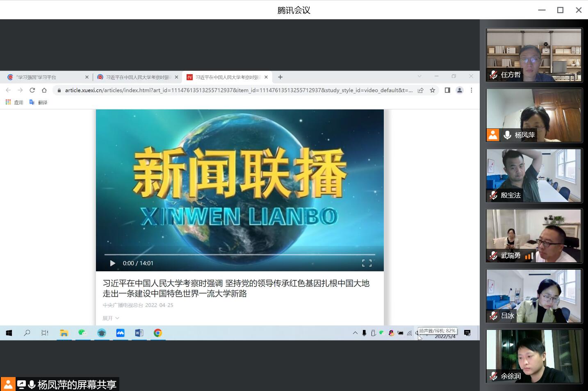The image size is (588, 391).
Task: Switch to the "学习强国"学习平台 browser tab
Action: [x=45, y=77]
